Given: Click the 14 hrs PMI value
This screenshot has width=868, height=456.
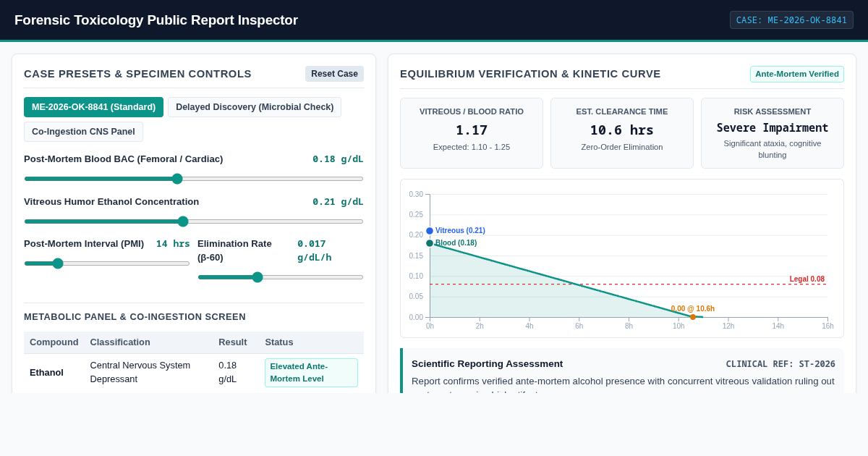Looking at the screenshot, I should (173, 244).
